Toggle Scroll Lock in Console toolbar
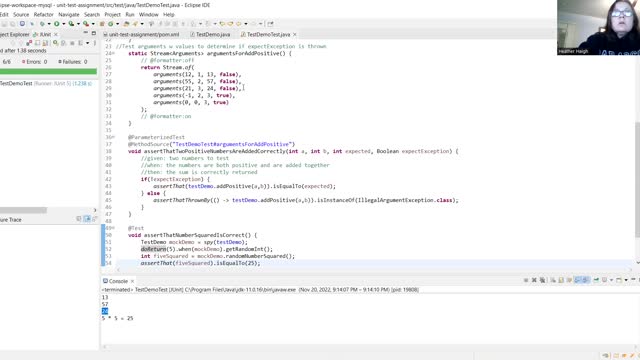Viewport: 640px width, 360px height. (561, 280)
